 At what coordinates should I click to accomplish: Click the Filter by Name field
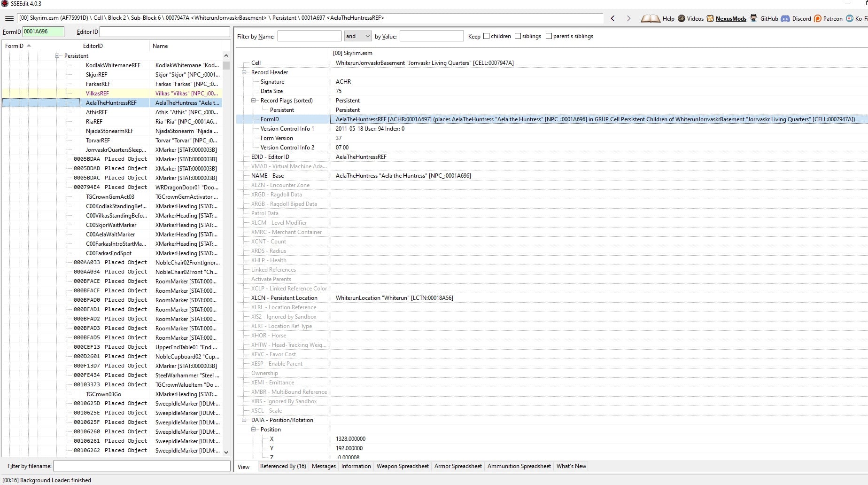[310, 36]
